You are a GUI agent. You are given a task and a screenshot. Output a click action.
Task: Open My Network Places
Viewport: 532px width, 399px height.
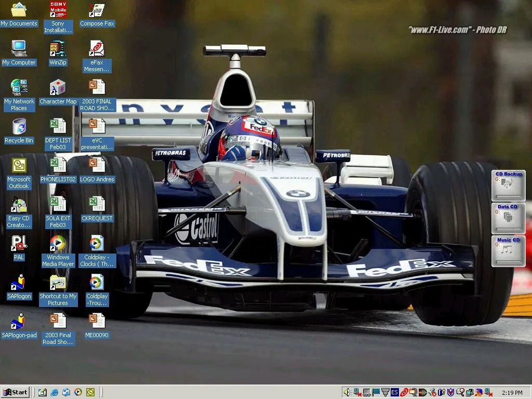[19, 88]
